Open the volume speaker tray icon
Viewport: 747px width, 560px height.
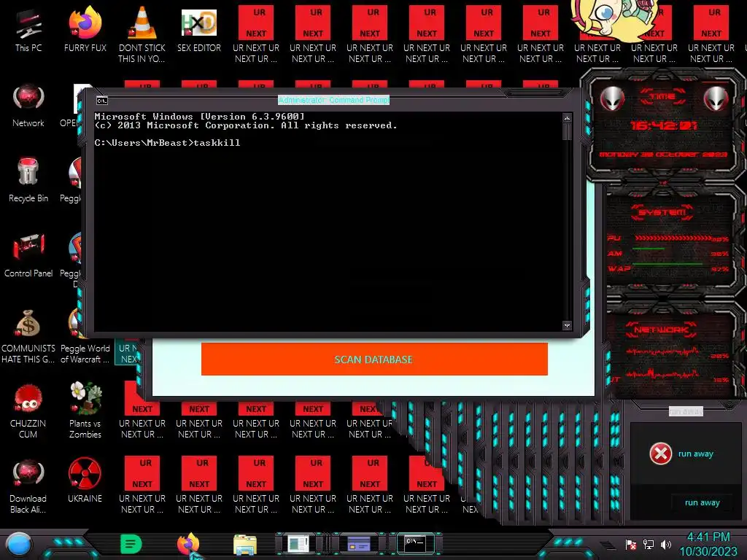[666, 545]
